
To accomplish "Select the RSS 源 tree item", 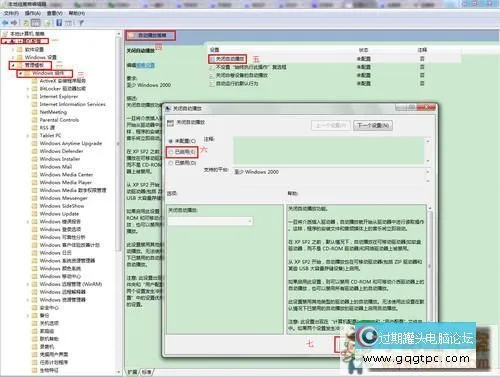I will click(47, 128).
